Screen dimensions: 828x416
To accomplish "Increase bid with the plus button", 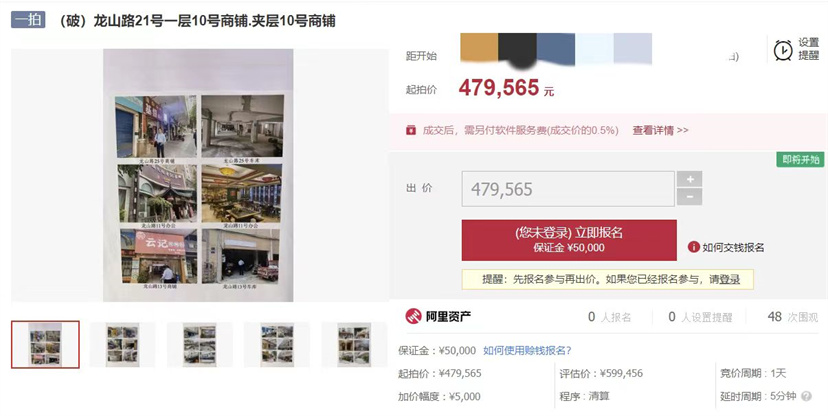I will [690, 179].
